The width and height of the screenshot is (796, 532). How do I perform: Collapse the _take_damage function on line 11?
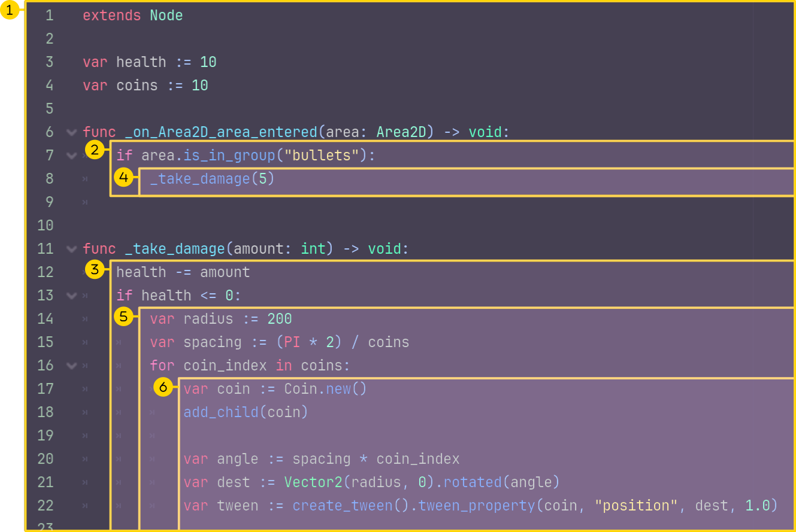pyautogui.click(x=72, y=249)
